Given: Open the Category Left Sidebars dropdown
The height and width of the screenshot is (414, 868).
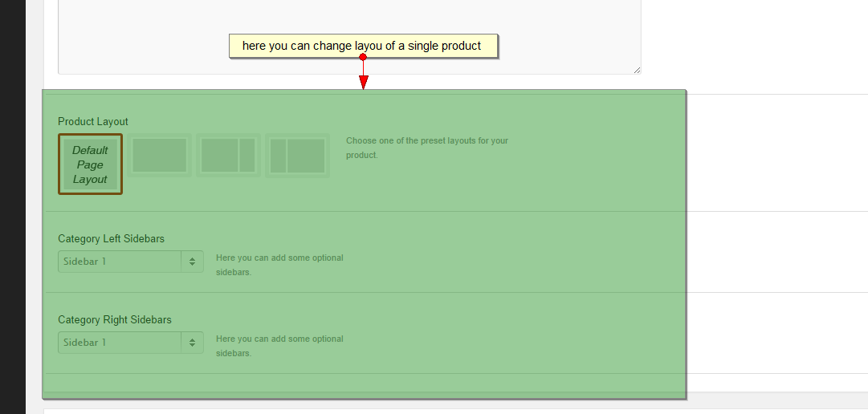Looking at the screenshot, I should coord(120,262).
